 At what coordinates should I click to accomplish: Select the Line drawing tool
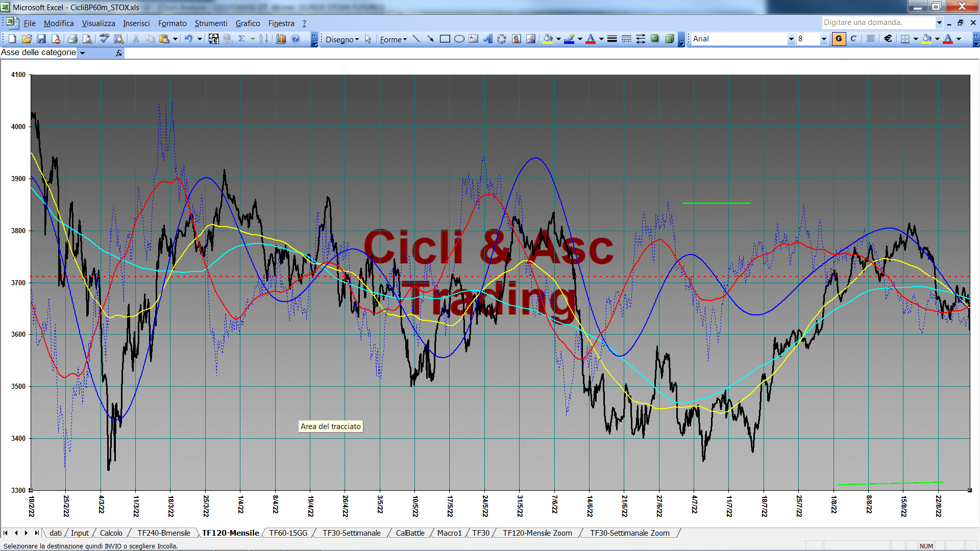416,39
